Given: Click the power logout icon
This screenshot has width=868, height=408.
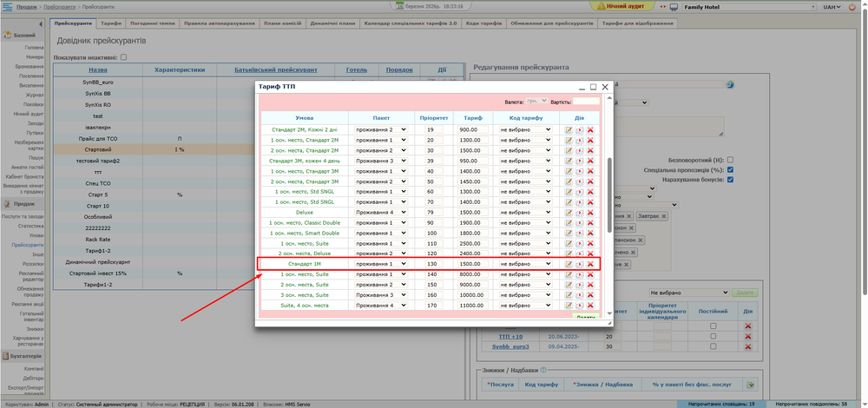Looking at the screenshot, I should pyautogui.click(x=854, y=6).
